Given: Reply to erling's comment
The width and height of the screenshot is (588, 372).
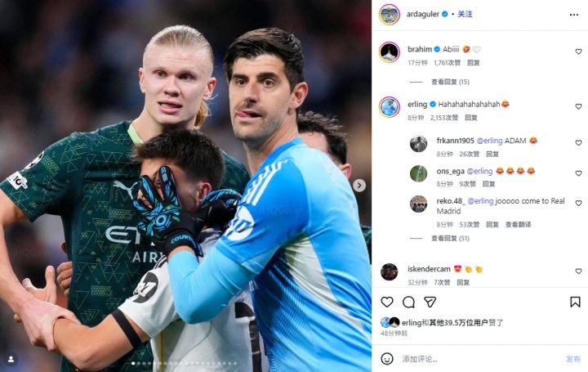Looking at the screenshot, I should pyautogui.click(x=471, y=118).
